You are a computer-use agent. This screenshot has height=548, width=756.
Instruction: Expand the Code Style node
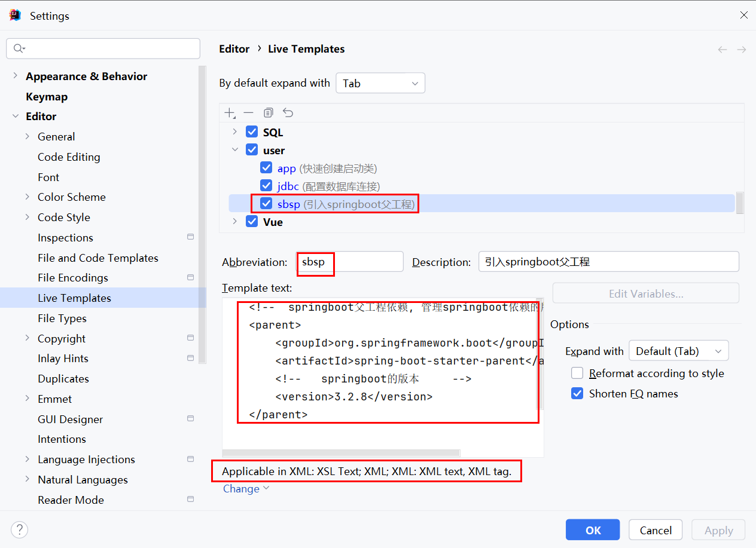(28, 217)
